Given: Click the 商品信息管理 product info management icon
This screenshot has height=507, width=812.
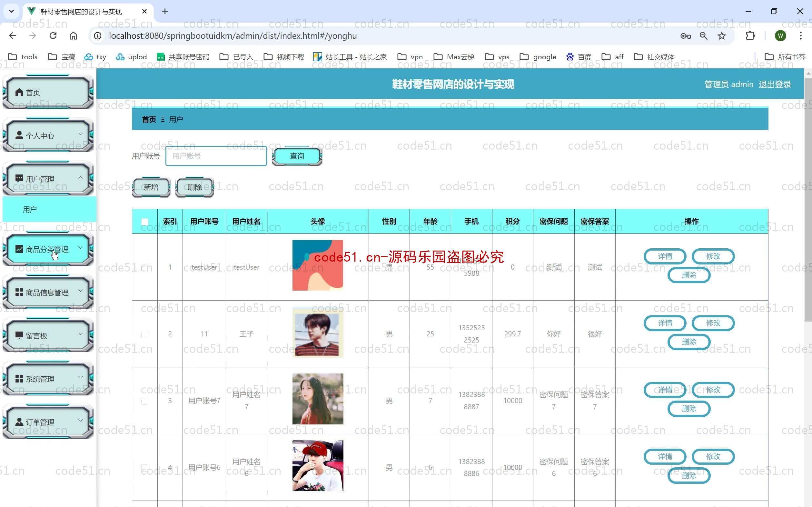Looking at the screenshot, I should pyautogui.click(x=49, y=292).
